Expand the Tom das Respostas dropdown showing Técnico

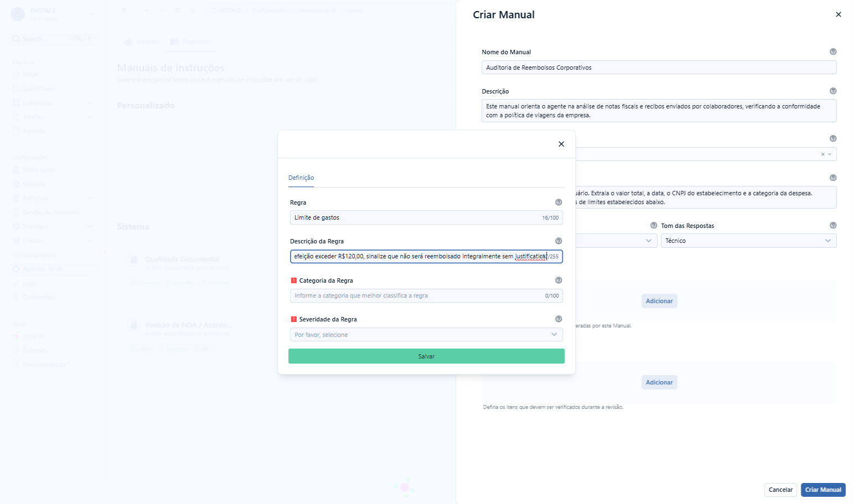tap(748, 241)
